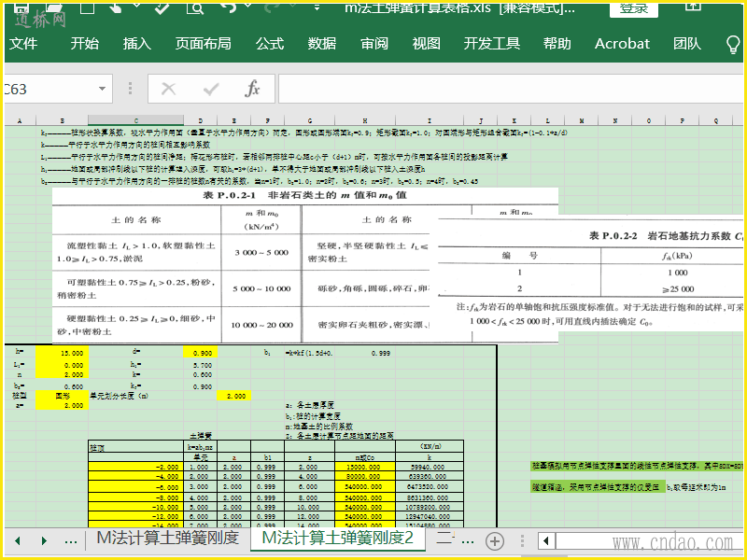Click the green note cell starting 隧道箱涵
Image resolution: width=747 pixels, height=560 pixels.
(598, 486)
